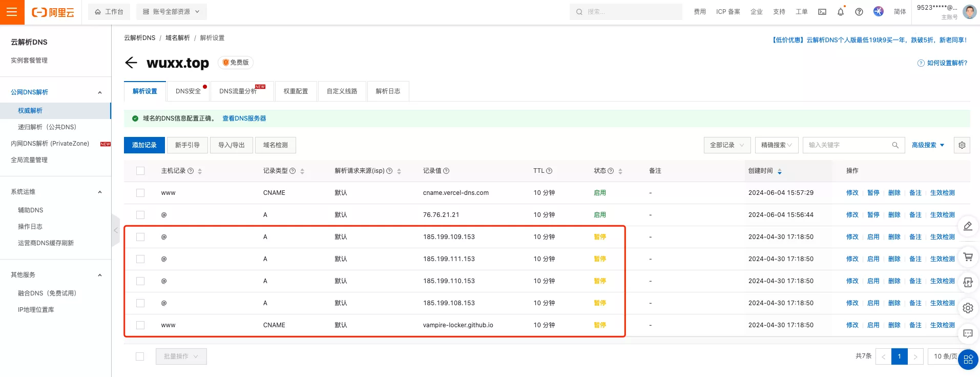Screen dimensions: 980x377
Task: Check the 185.199.111.153 record row
Action: (x=140, y=259)
